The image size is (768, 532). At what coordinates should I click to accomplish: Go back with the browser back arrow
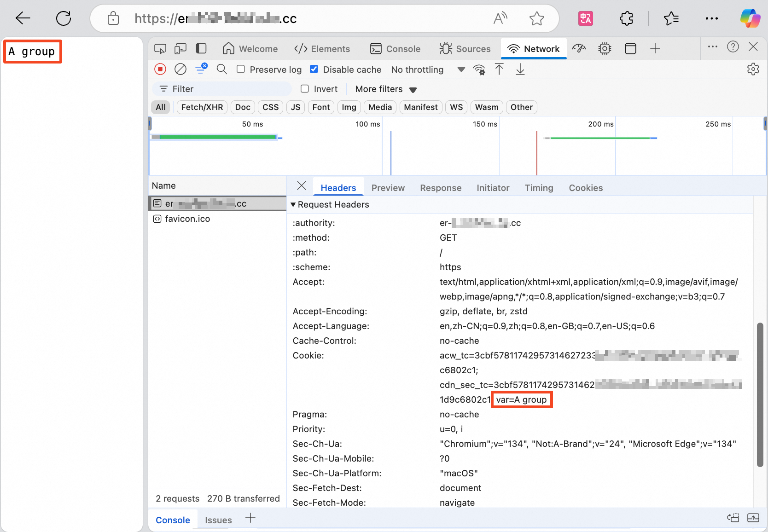click(23, 18)
